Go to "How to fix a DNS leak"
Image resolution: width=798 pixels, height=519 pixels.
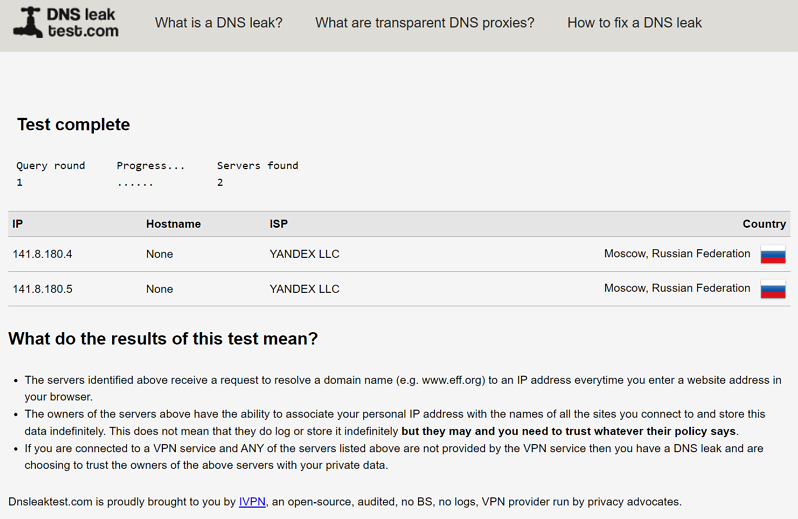[634, 22]
